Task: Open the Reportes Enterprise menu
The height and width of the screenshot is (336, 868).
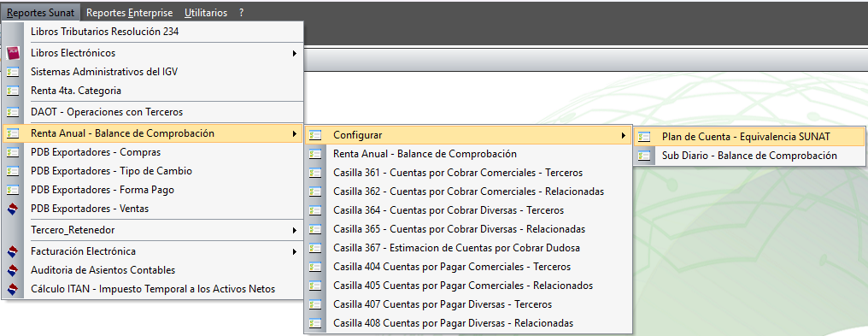Action: click(x=130, y=12)
